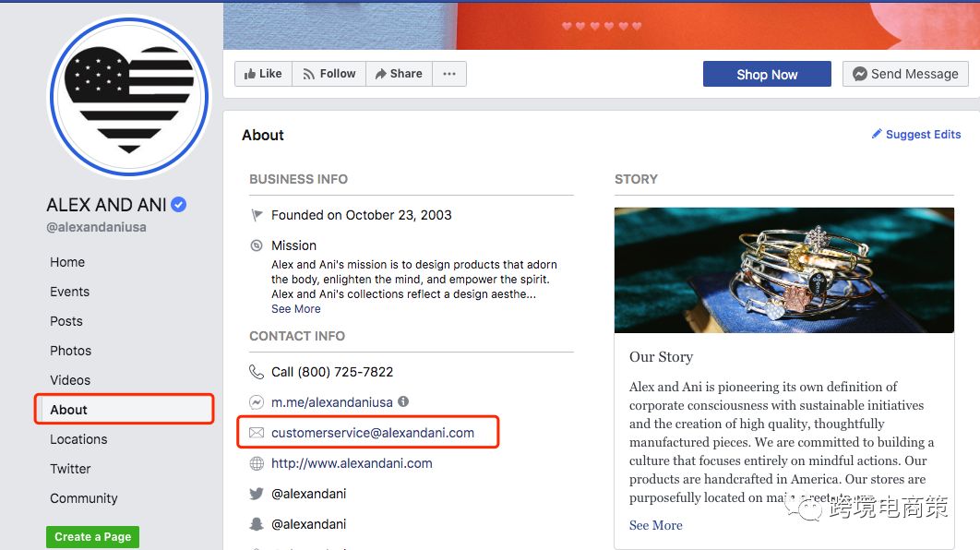This screenshot has height=550, width=980.
Task: Open the customerservice@alexandani.com email link
Action: coord(373,433)
